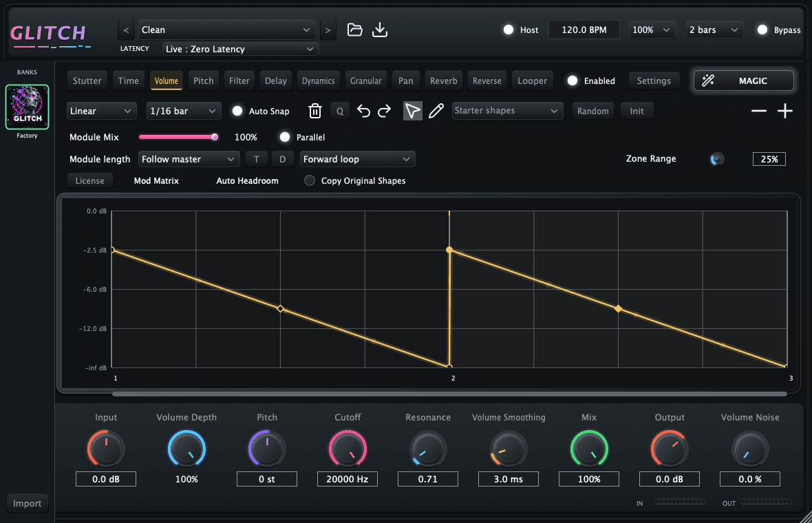Image resolution: width=812 pixels, height=523 pixels.
Task: Toggle Parallel mode
Action: (285, 137)
